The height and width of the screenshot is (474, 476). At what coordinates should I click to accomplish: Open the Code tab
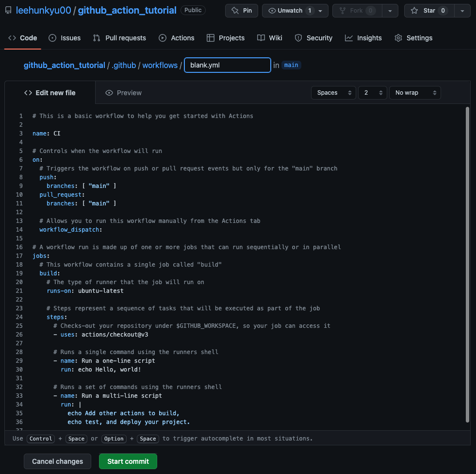coord(23,38)
